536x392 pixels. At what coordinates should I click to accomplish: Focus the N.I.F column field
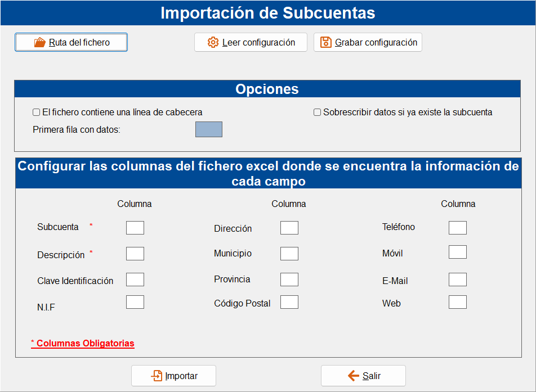[x=135, y=302]
